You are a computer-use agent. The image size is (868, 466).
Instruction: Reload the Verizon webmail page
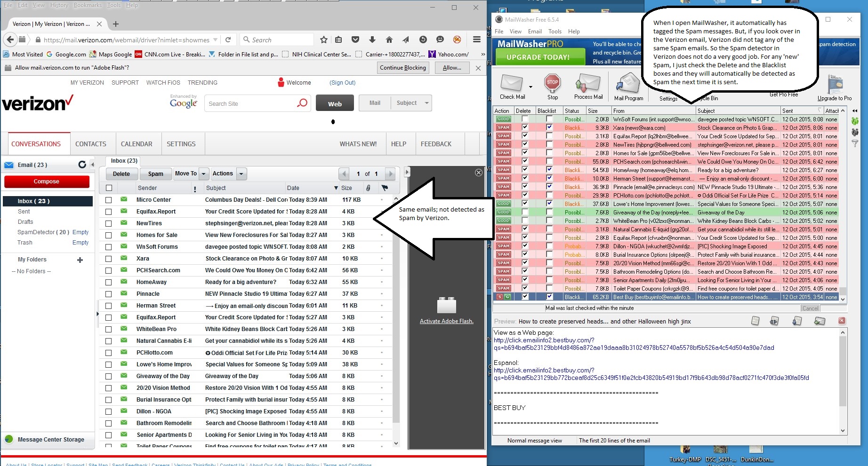tap(228, 40)
